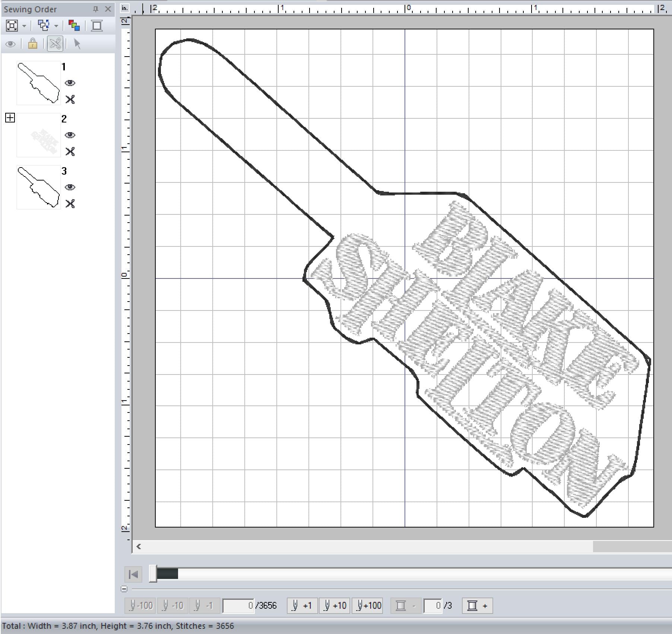Click the change sewing order icon
Image resolution: width=672 pixels, height=634 pixels.
[44, 26]
